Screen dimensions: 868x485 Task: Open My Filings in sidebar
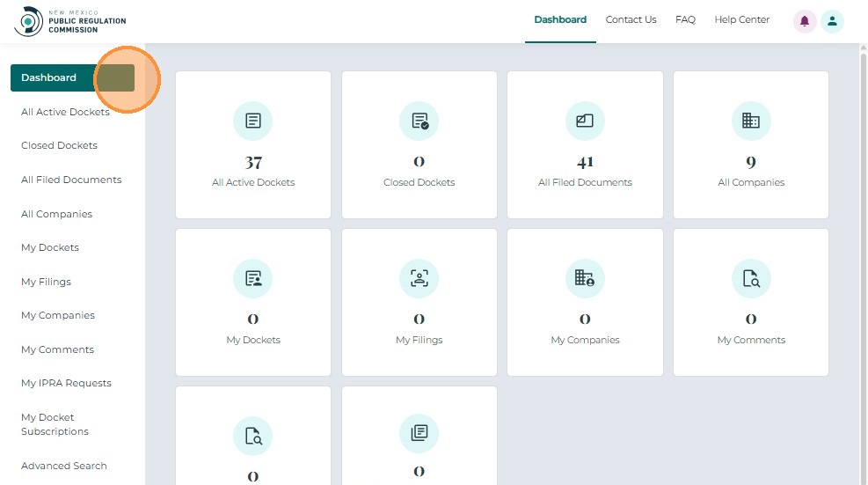[46, 282]
